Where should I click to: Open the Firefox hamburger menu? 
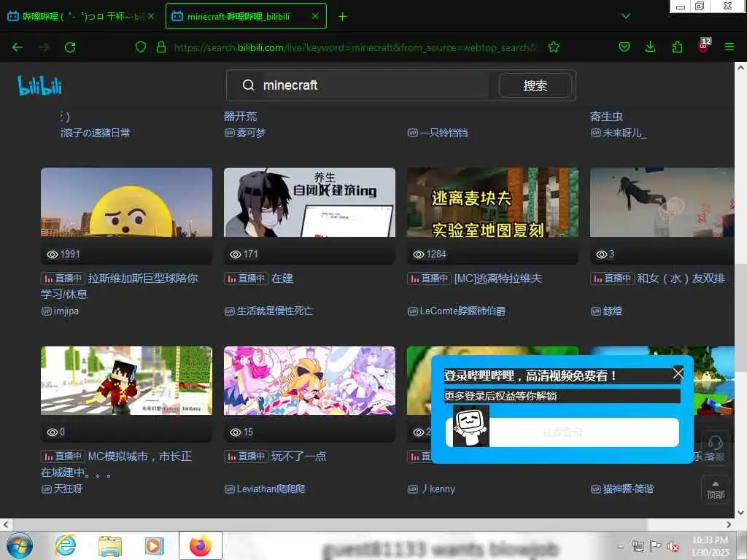[x=729, y=47]
